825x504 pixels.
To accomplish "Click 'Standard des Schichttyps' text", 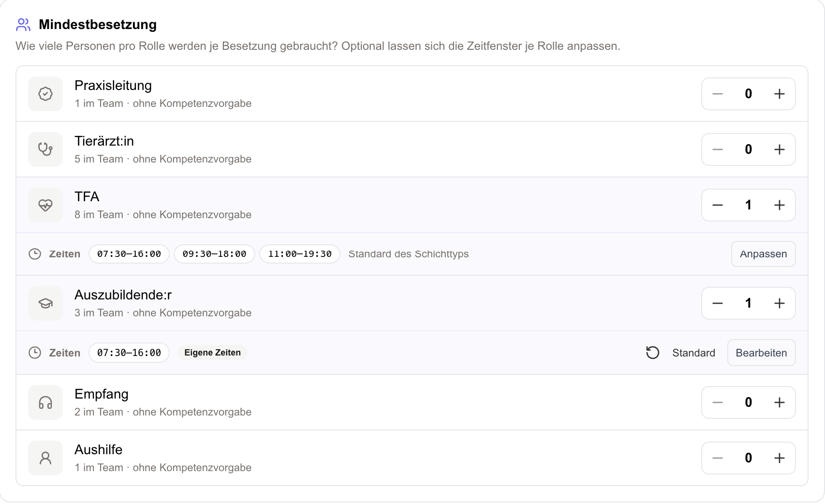I will pos(409,254).
